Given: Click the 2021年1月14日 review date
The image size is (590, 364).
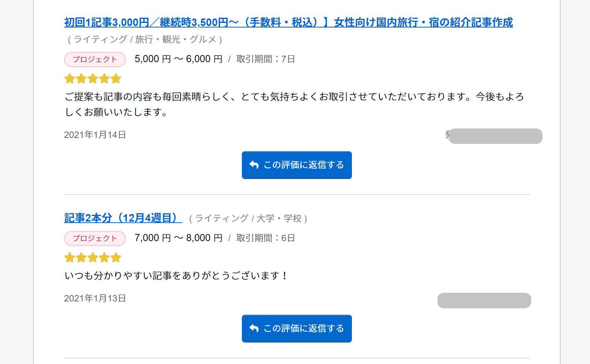Looking at the screenshot, I should point(95,135).
